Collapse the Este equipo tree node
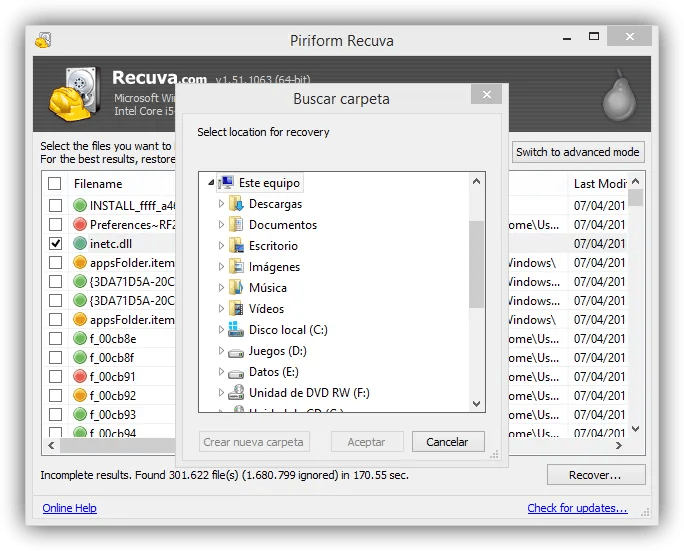Screen dimensions: 684x551 (x=212, y=183)
